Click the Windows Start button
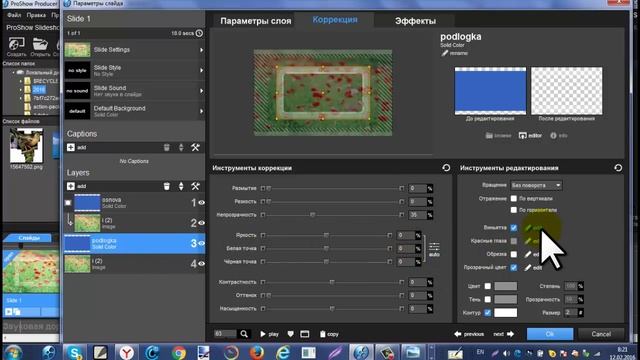Screen dimensions: 640x360 click(x=13, y=352)
